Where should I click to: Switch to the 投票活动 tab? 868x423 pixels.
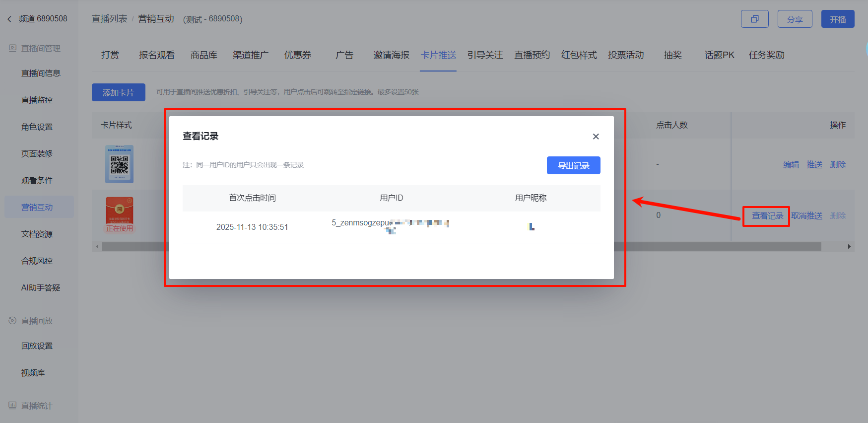click(626, 55)
